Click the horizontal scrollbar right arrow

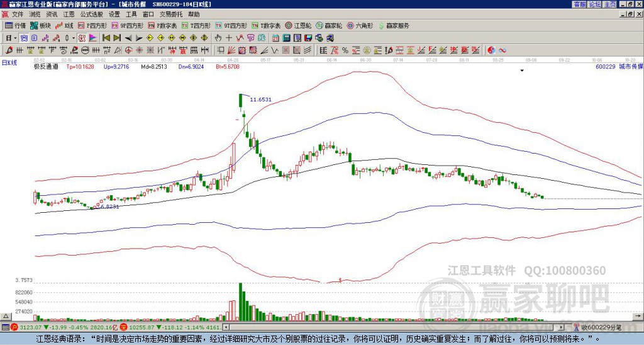[562, 327]
